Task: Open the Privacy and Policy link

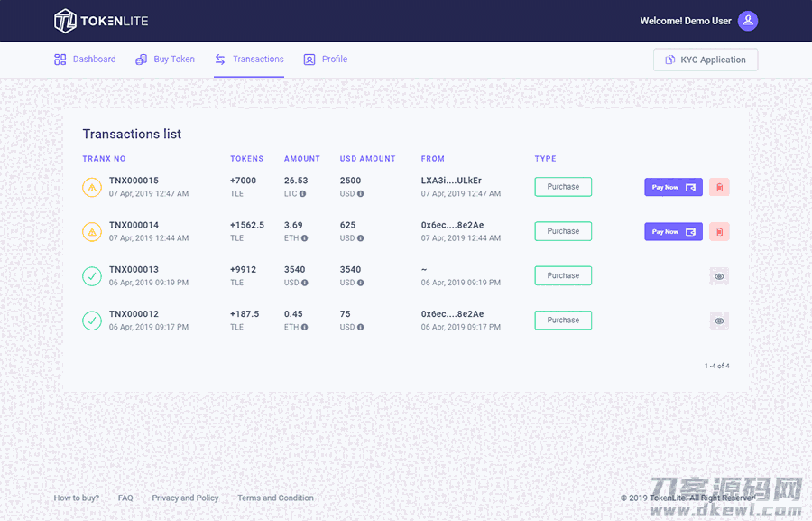Action: point(185,498)
